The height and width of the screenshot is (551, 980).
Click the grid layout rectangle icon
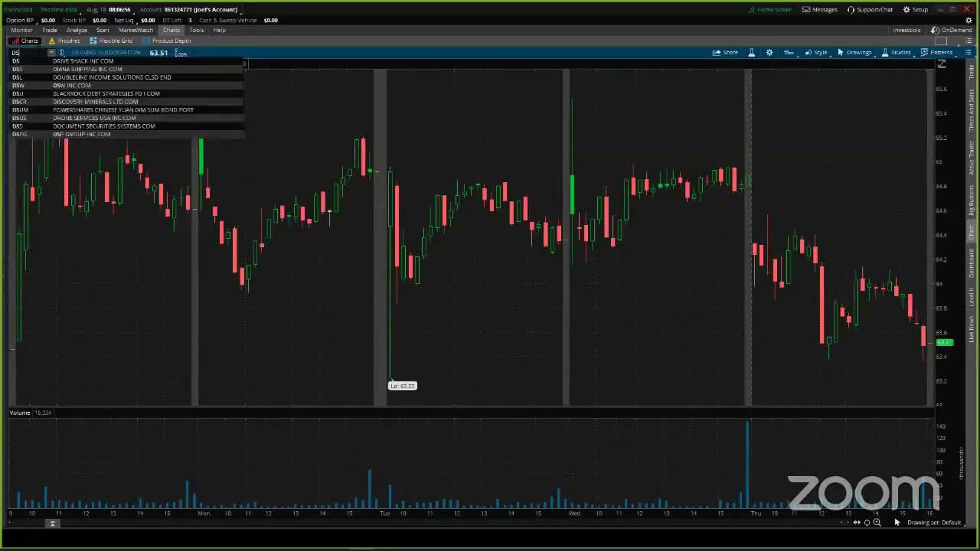tap(942, 41)
